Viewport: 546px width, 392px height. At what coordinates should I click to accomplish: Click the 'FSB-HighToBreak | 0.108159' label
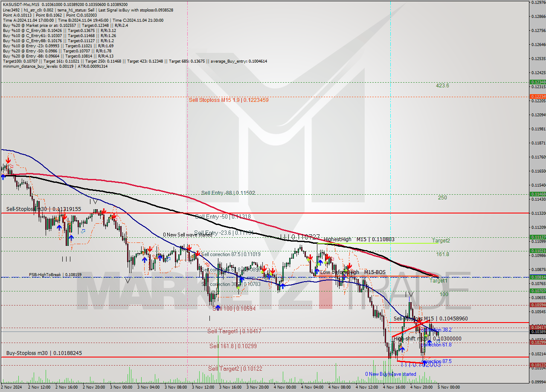[55, 275]
